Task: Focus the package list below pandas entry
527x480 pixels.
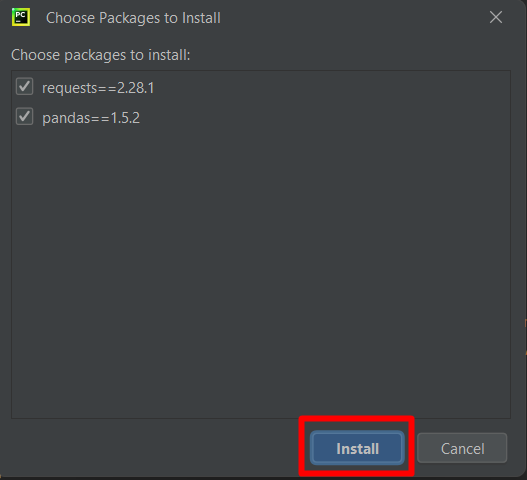Action: pyautogui.click(x=261, y=269)
